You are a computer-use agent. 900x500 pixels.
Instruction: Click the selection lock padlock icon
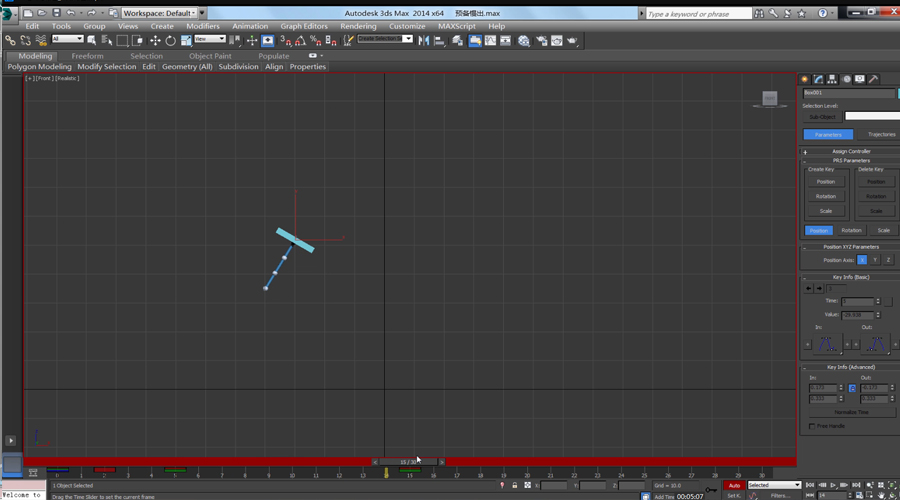point(515,485)
